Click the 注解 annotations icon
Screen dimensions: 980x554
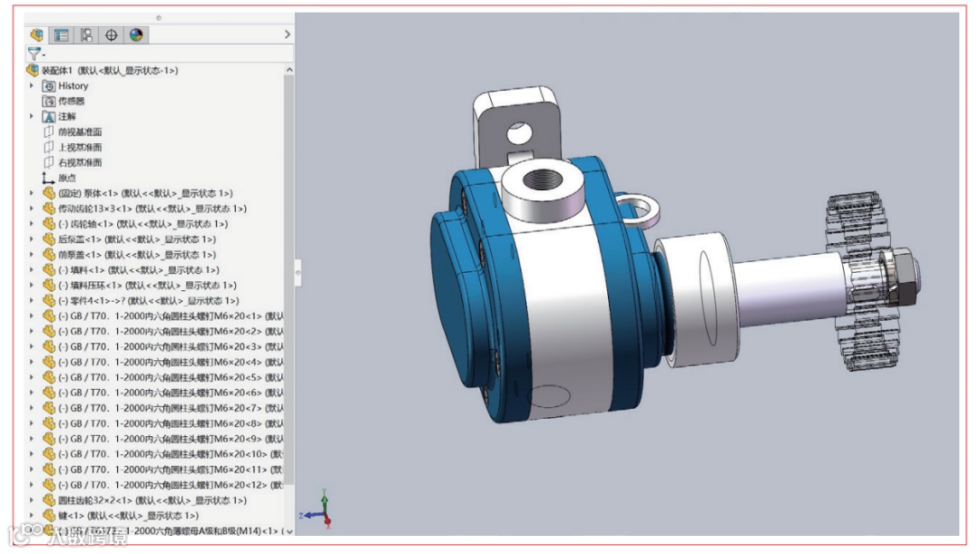(49, 117)
